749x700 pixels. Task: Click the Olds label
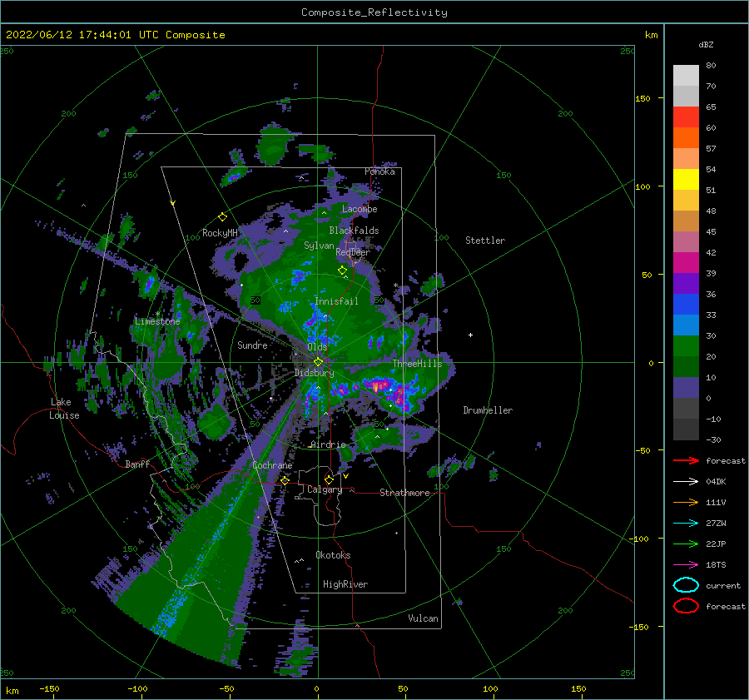click(317, 347)
